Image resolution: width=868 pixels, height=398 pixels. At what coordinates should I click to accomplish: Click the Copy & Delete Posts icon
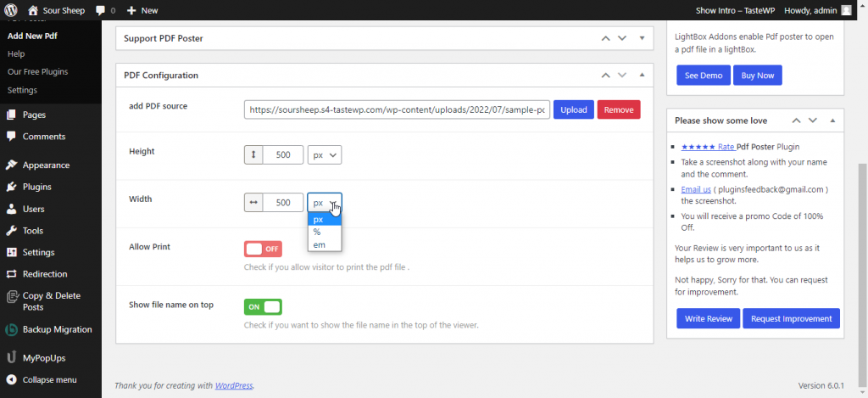coord(12,296)
